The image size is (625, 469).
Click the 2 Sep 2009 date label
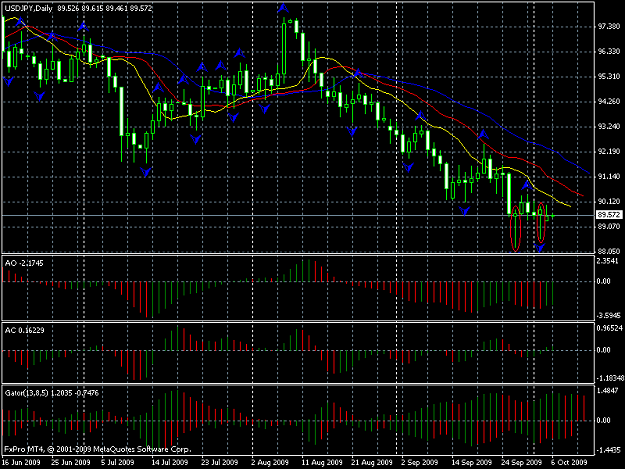(x=420, y=462)
